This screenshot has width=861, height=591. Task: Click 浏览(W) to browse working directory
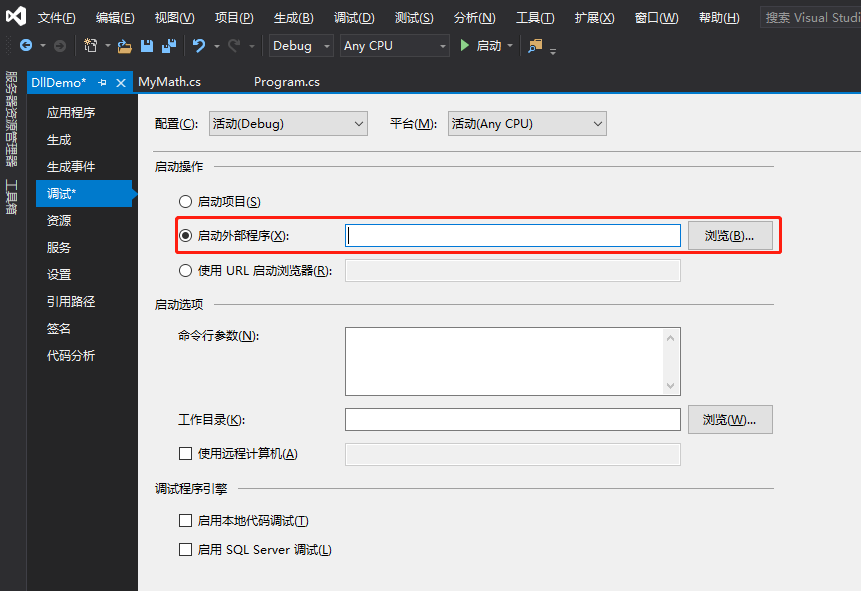[730, 420]
